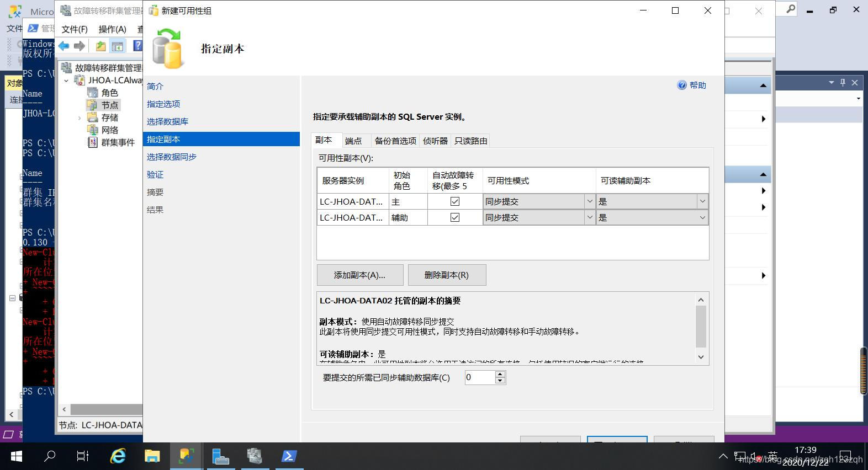Click the back arrow in Failover Cluster Manager toolbar
The image size is (868, 470).
64,46
